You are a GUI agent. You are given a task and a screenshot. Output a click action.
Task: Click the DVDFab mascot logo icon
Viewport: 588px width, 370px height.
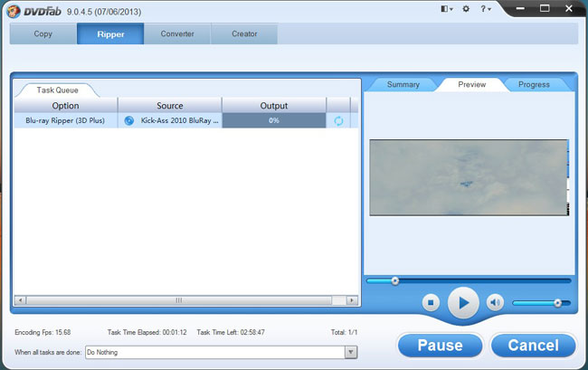(14, 11)
